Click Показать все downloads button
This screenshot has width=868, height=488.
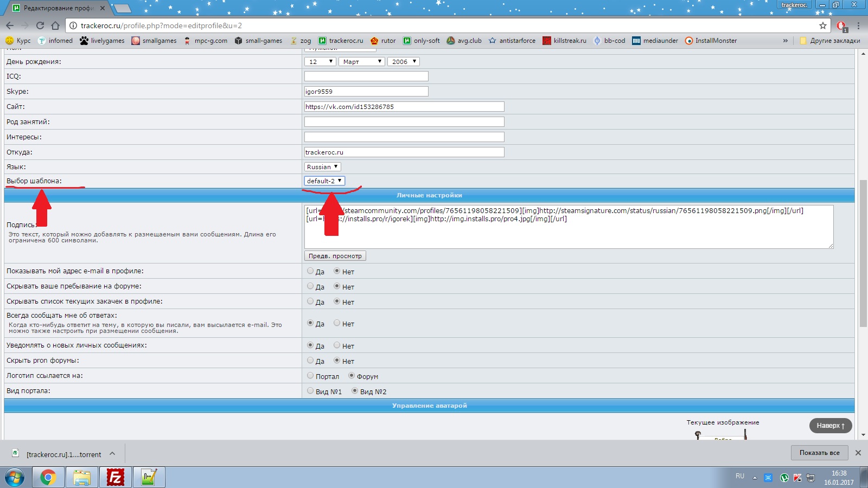819,453
